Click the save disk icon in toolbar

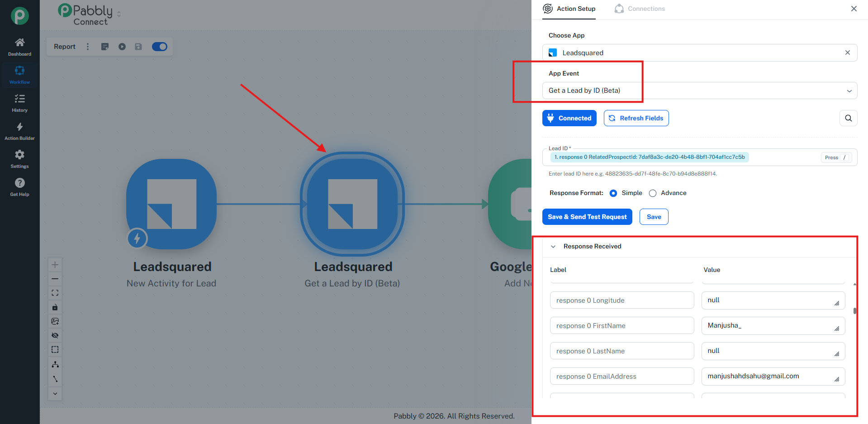click(x=138, y=47)
